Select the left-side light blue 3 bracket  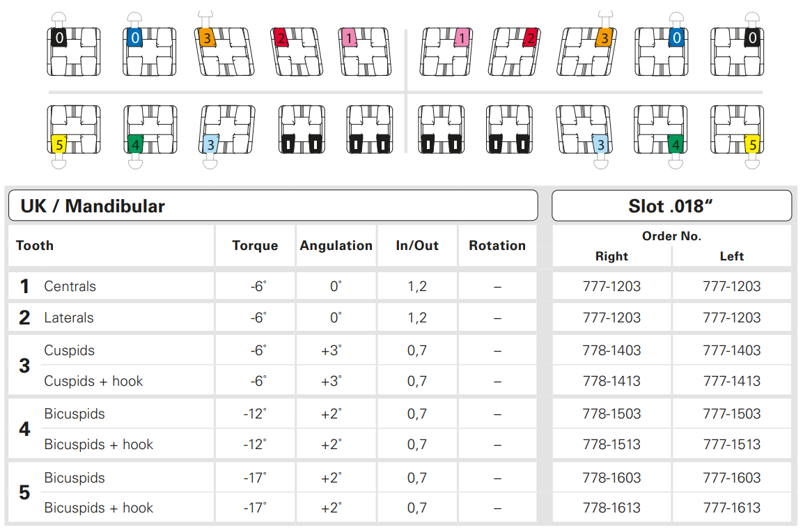coord(225,130)
